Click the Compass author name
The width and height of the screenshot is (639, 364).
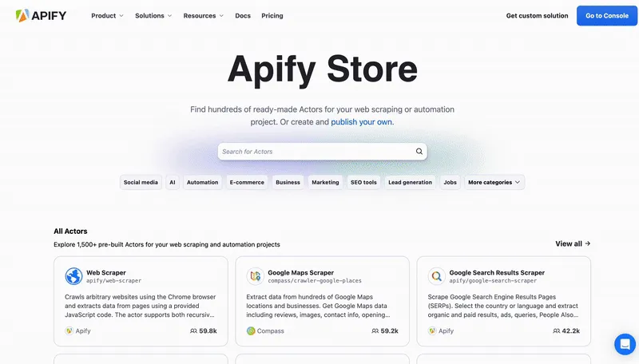[x=271, y=331]
